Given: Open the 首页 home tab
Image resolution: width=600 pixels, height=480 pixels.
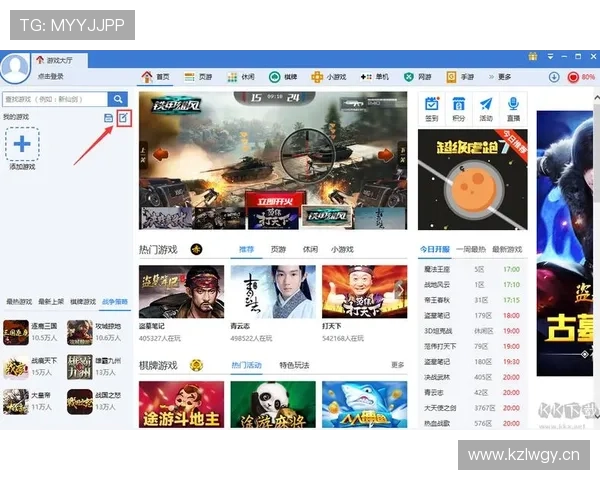Looking at the screenshot, I should click(x=155, y=77).
